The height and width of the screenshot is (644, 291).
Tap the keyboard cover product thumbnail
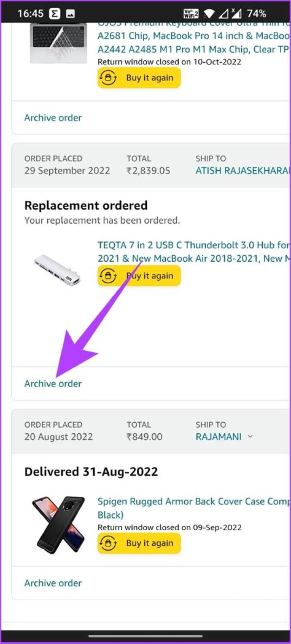click(x=58, y=42)
